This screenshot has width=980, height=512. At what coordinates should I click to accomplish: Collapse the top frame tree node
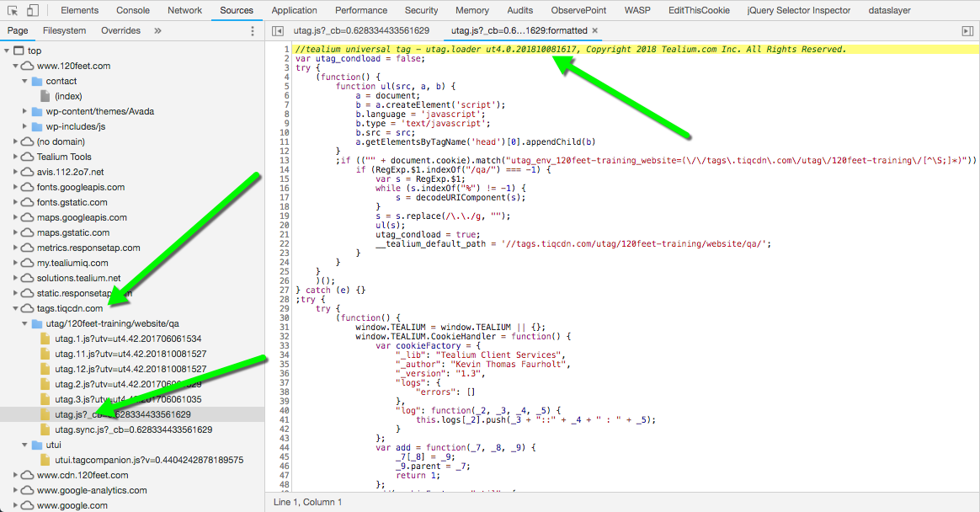click(x=7, y=51)
